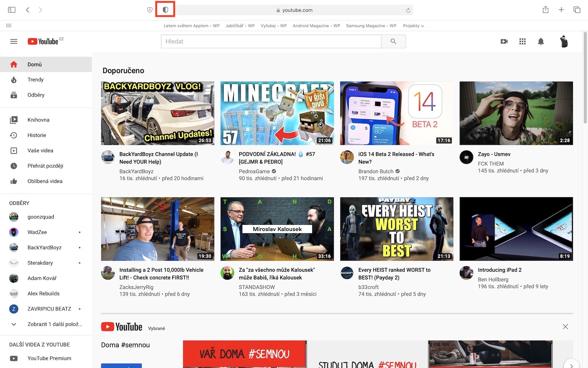Open the Alex Rebuilds subscription
The width and height of the screenshot is (588, 368).
[46, 294]
